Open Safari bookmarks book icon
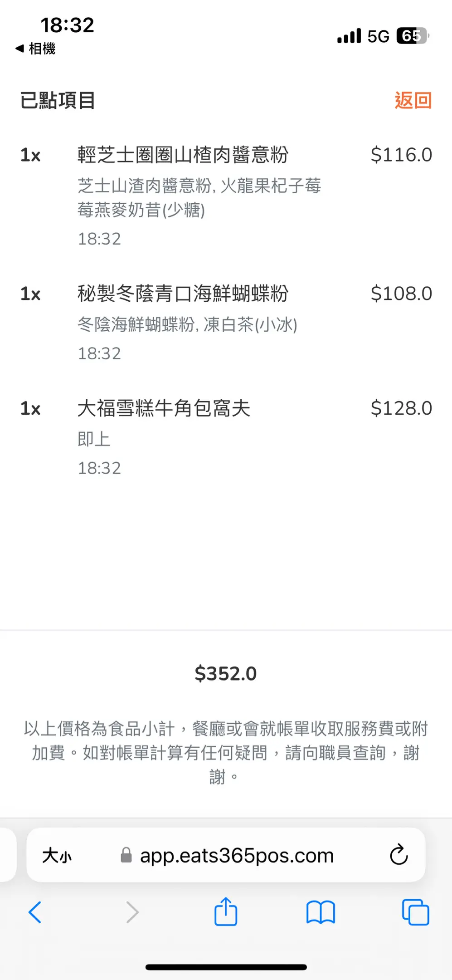This screenshot has height=980, width=452. pos(321,912)
